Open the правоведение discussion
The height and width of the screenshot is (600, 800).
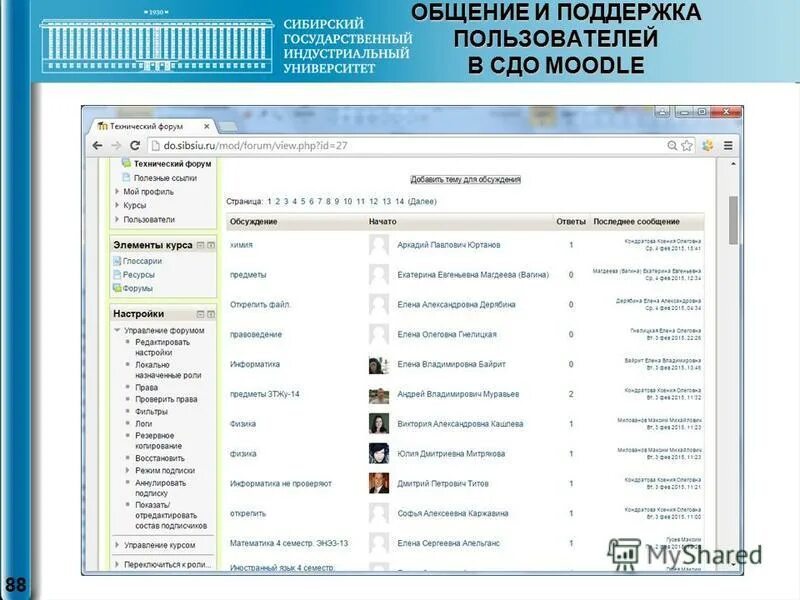pyautogui.click(x=256, y=334)
